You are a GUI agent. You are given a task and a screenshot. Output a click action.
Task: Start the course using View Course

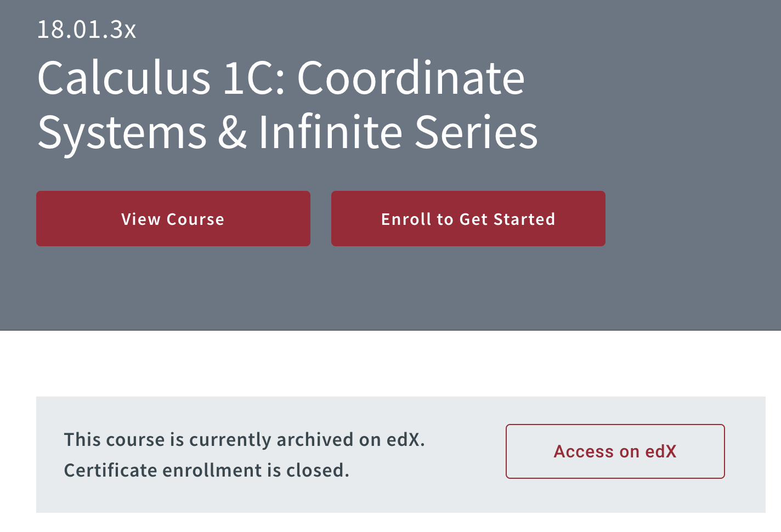click(x=173, y=218)
